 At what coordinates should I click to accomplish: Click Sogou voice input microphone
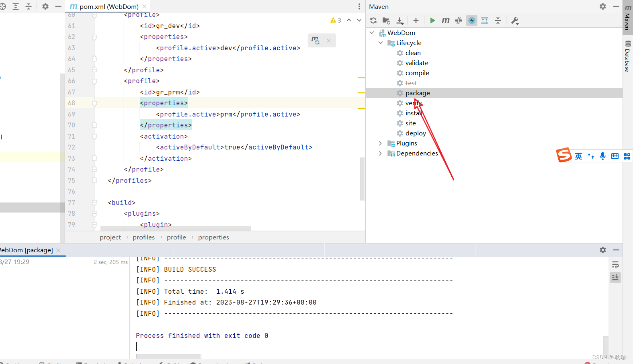pyautogui.click(x=602, y=156)
